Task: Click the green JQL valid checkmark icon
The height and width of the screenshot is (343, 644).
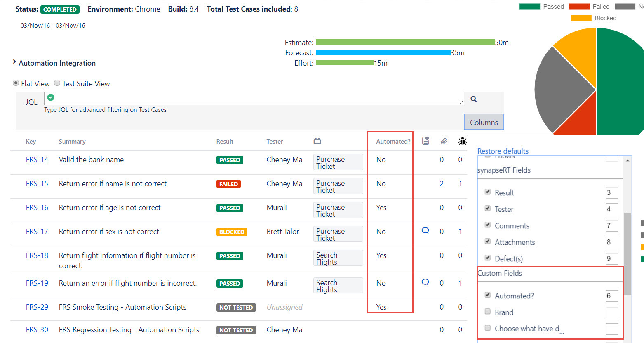Action: click(51, 97)
